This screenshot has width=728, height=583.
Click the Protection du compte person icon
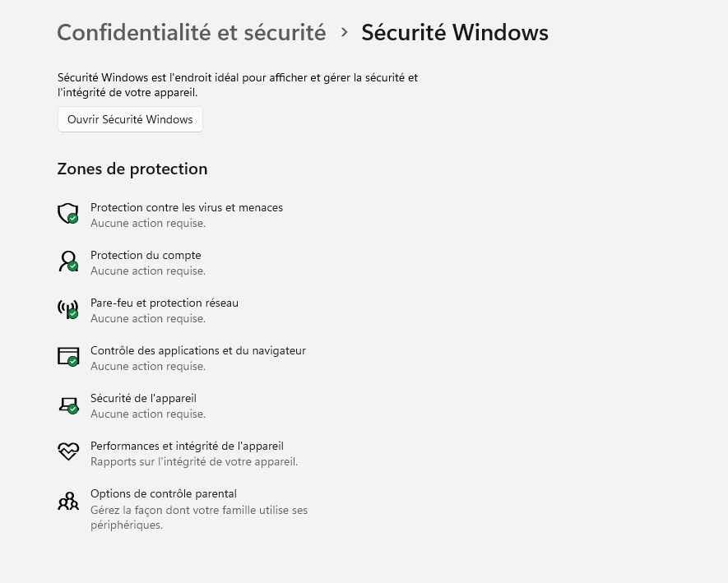[68, 261]
